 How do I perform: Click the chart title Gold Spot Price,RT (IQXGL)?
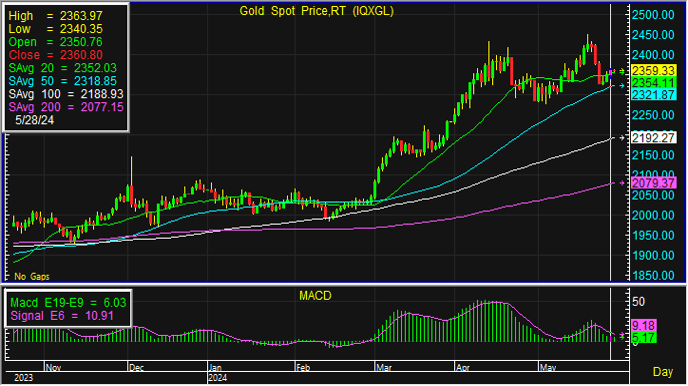click(316, 11)
